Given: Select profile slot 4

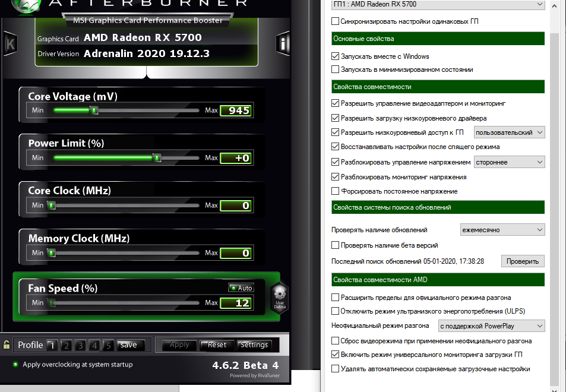Looking at the screenshot, I should 94,346.
